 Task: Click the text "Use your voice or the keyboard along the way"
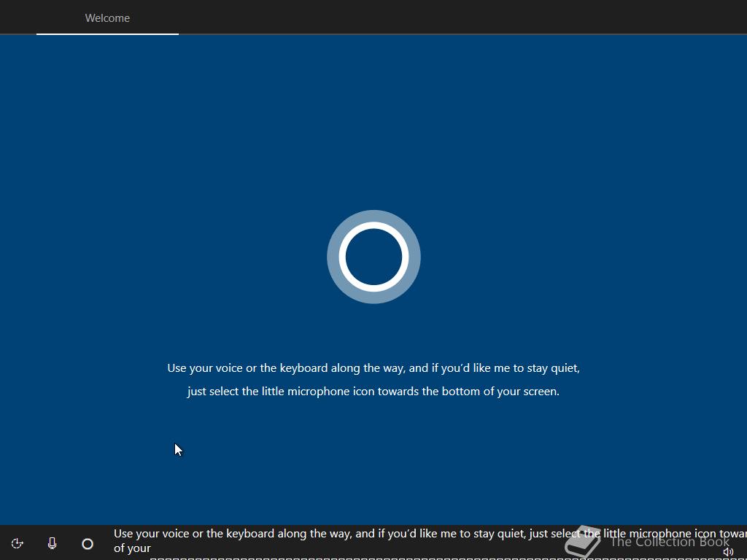[286, 368]
